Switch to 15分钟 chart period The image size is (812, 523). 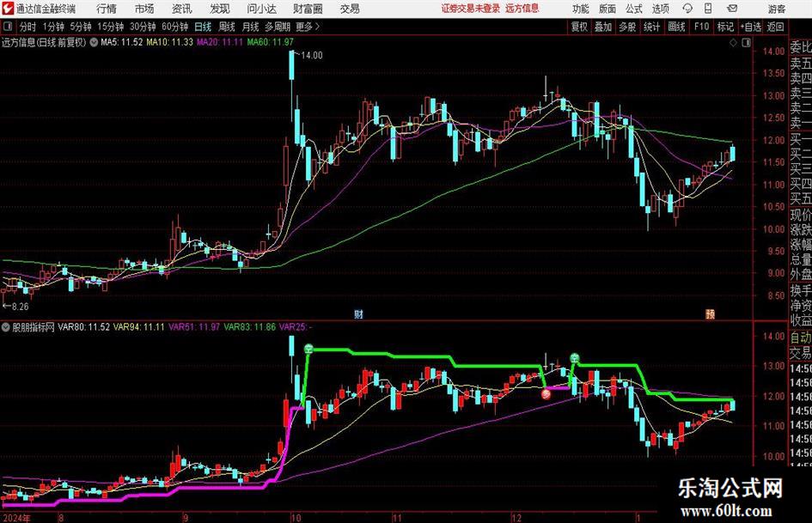click(x=110, y=27)
